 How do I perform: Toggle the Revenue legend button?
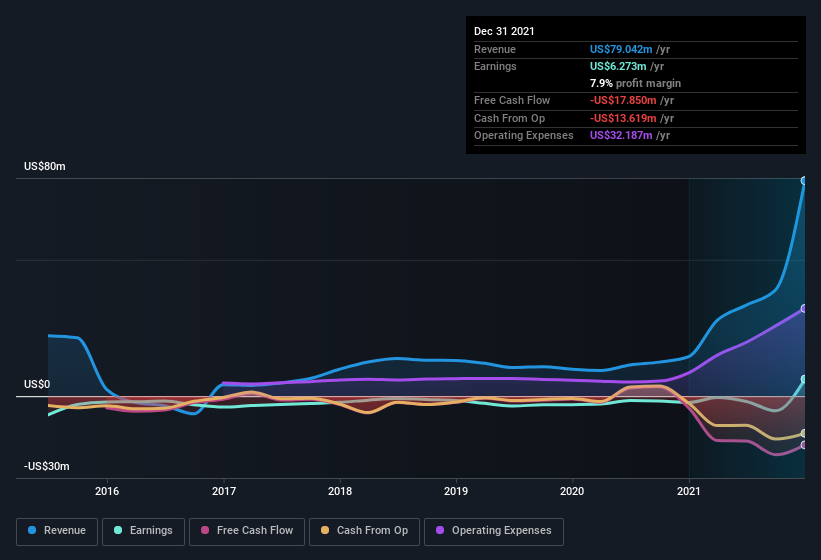coord(57,531)
